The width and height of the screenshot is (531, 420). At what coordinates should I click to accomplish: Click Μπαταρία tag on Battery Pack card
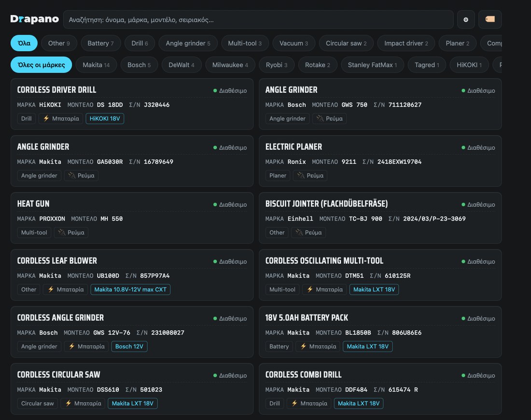tap(318, 346)
